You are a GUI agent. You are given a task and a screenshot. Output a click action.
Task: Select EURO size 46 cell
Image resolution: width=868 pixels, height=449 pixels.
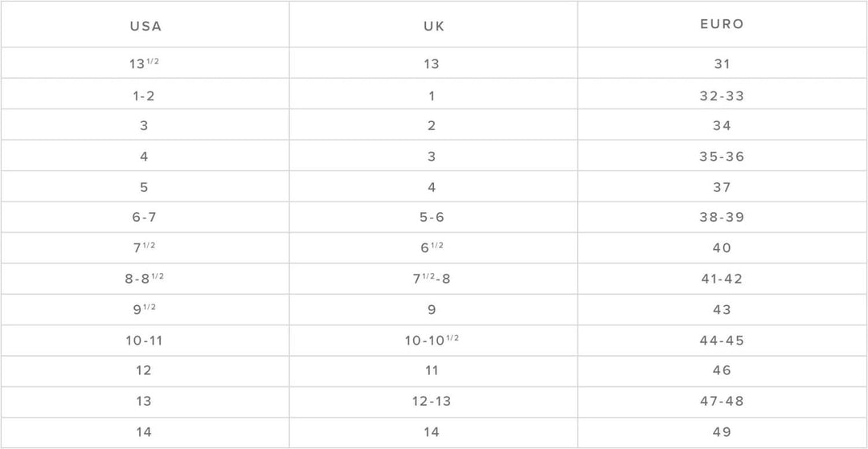coord(722,370)
